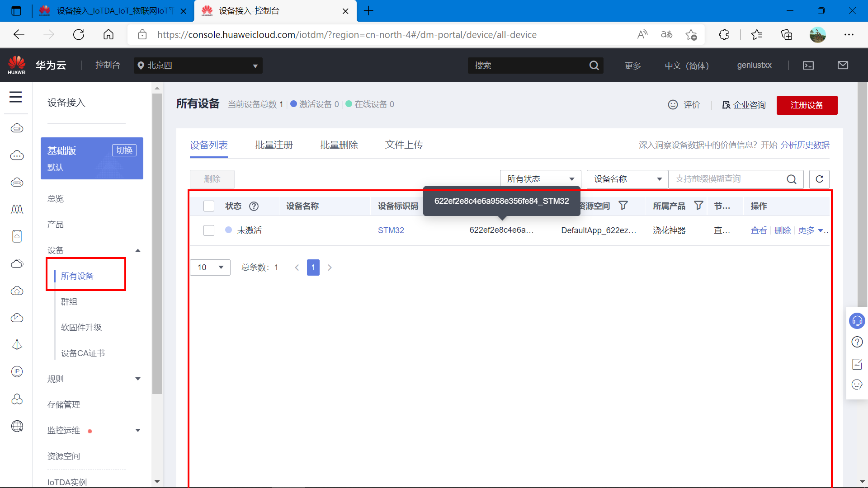Open the 分析历史数据 link
The width and height of the screenshot is (868, 488).
click(x=805, y=145)
